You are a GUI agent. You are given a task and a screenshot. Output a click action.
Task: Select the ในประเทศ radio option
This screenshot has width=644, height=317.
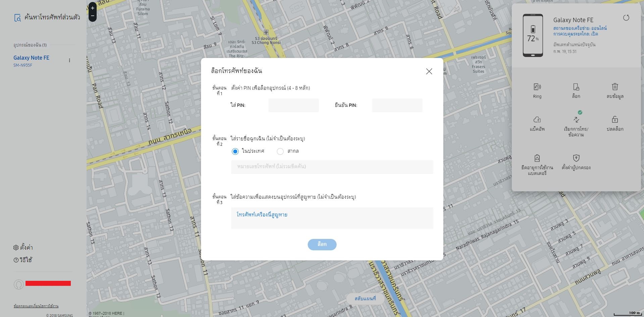pos(235,151)
